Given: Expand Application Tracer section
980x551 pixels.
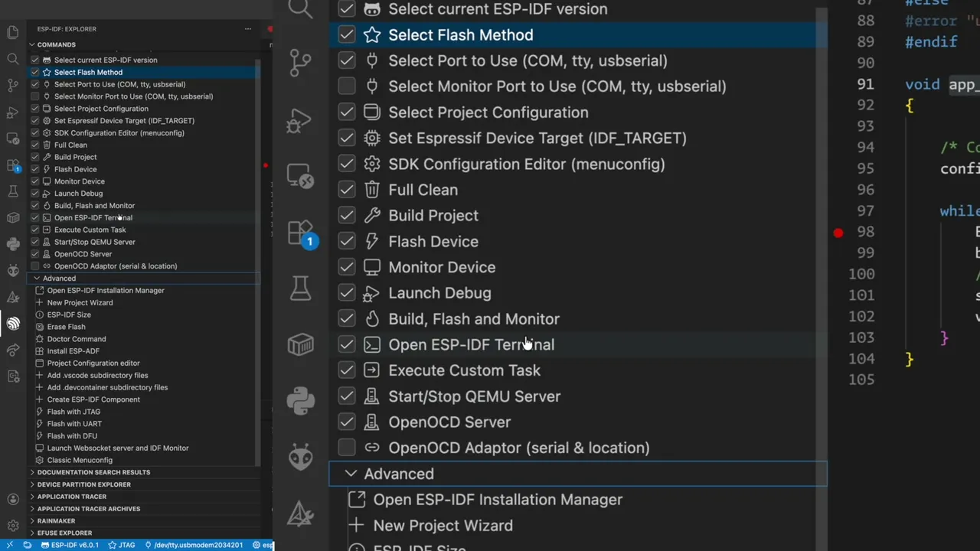Looking at the screenshot, I should click(71, 497).
